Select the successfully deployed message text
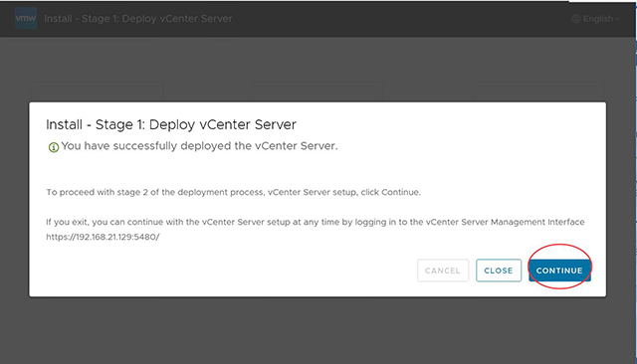Viewport: 637px width, 364px height. pyautogui.click(x=199, y=146)
